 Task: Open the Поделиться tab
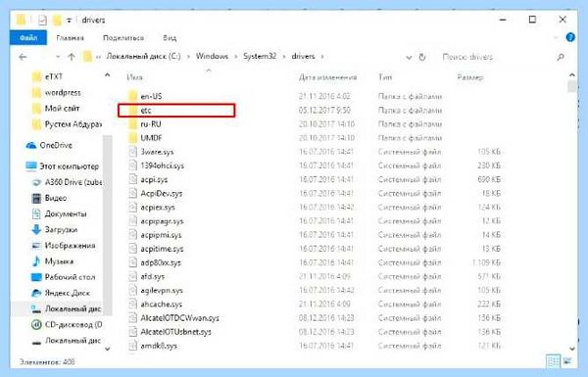(x=123, y=38)
